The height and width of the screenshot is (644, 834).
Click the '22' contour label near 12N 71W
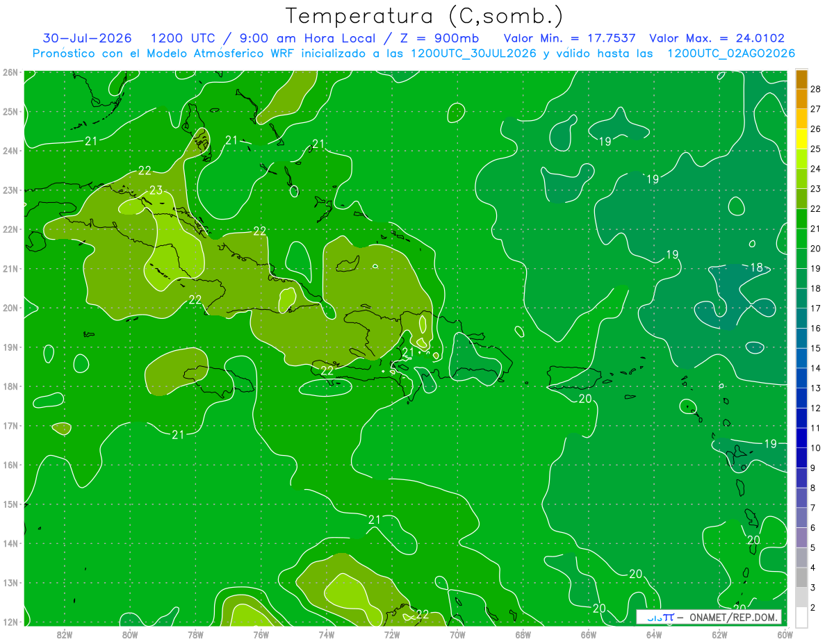[422, 614]
